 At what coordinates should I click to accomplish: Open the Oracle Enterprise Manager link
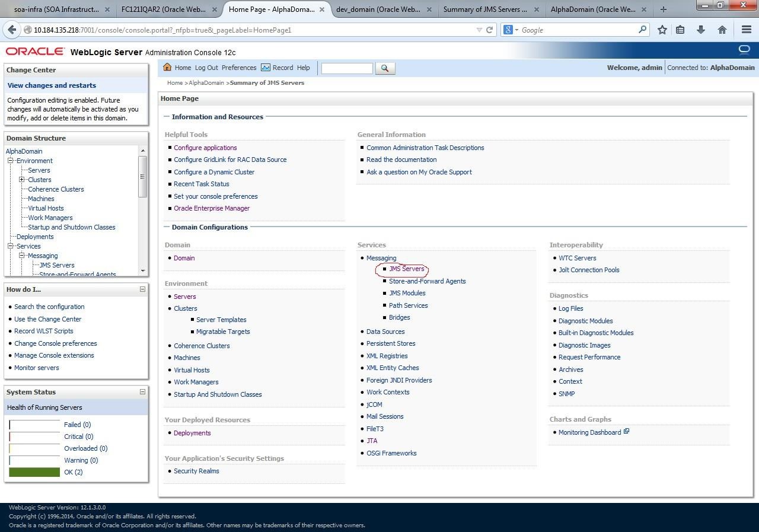212,208
